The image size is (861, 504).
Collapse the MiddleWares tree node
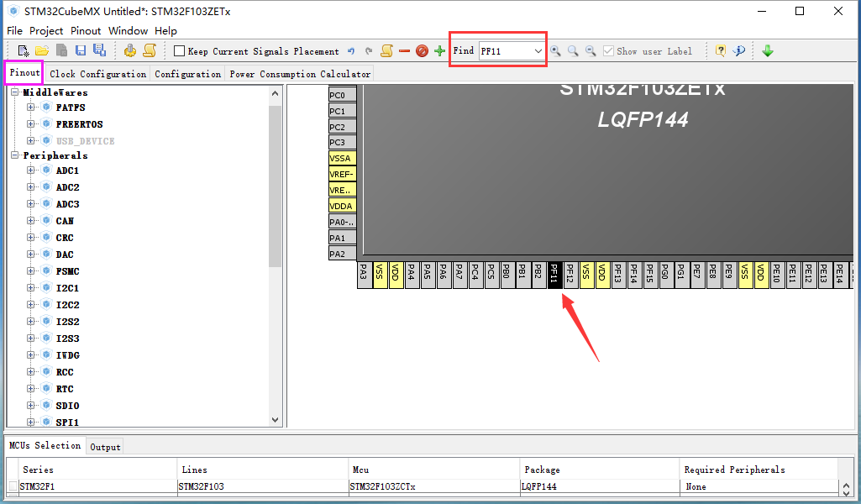[x=15, y=92]
